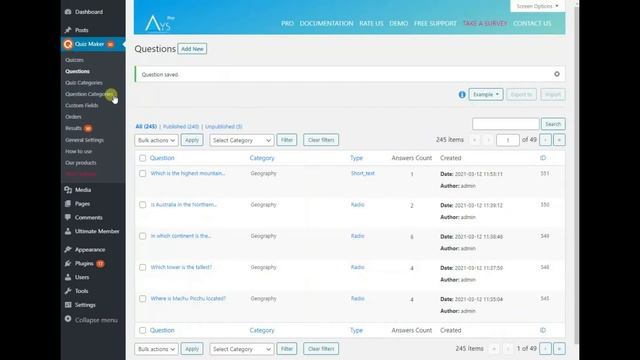
Task: Show Unpublished (5) questions
Action: (x=223, y=127)
